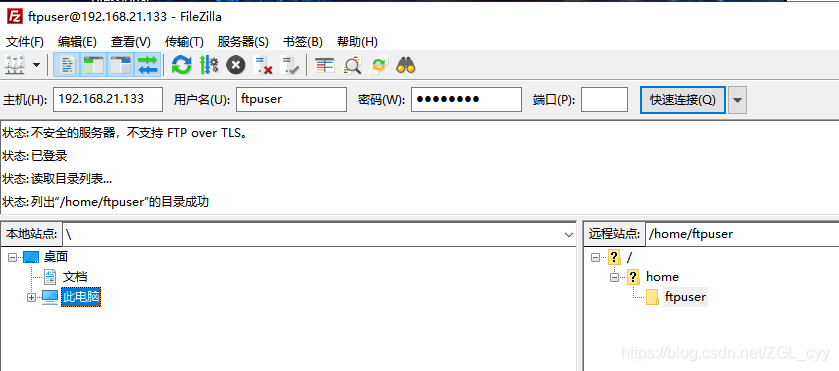Toggle the transfer queue display
Viewport: 839px width, 371px height.
coord(147,65)
